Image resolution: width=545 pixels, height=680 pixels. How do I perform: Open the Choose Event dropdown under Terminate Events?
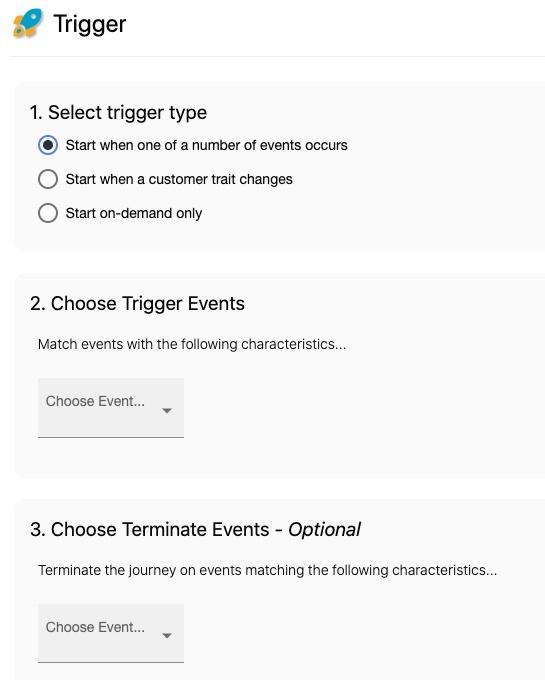[111, 633]
